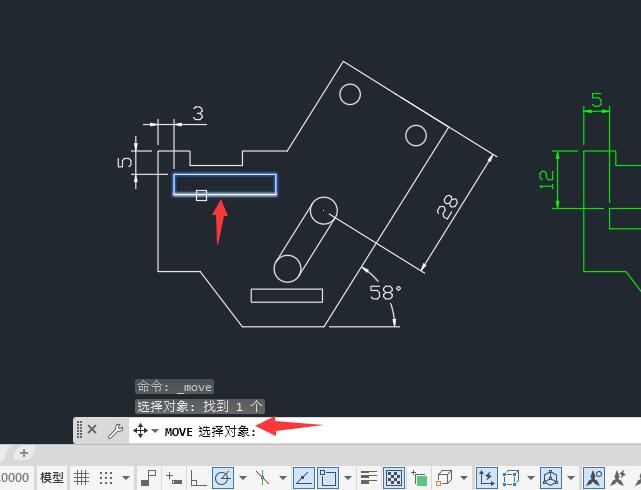Toggle Annotation Visibility icon
Screen dimensions: 641x490
pyautogui.click(x=594, y=477)
